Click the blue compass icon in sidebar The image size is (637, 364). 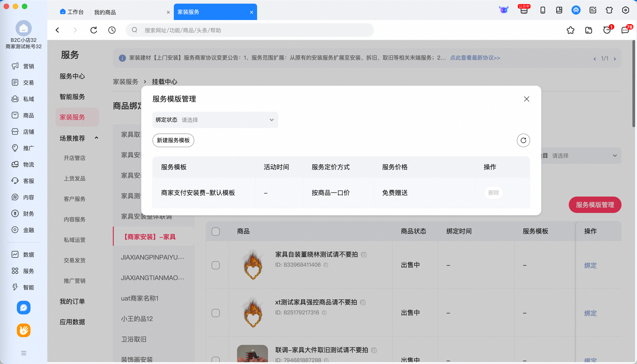23,308
